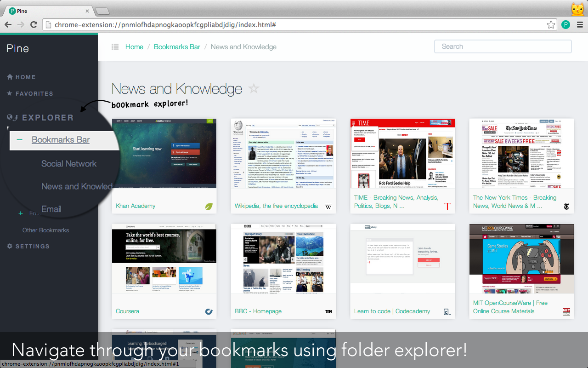Click the list view icon beside breadcrumb
The image size is (588, 368).
point(115,46)
